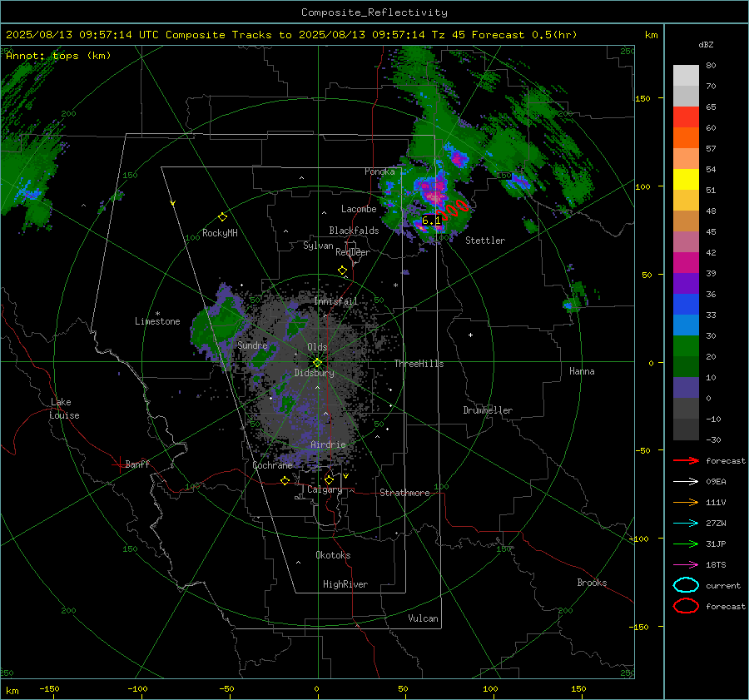Click the cyan 'current' ellipse legend icon
Screen dimensions: 749x700
[686, 585]
